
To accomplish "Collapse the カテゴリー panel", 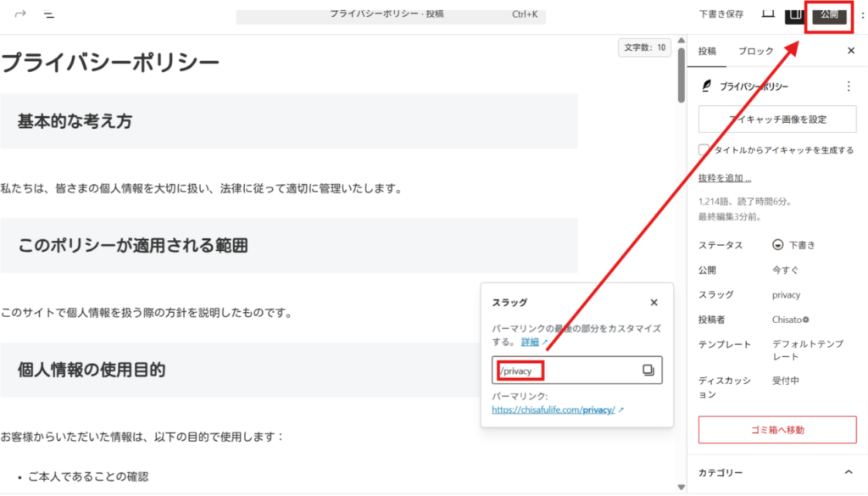I will [849, 472].
